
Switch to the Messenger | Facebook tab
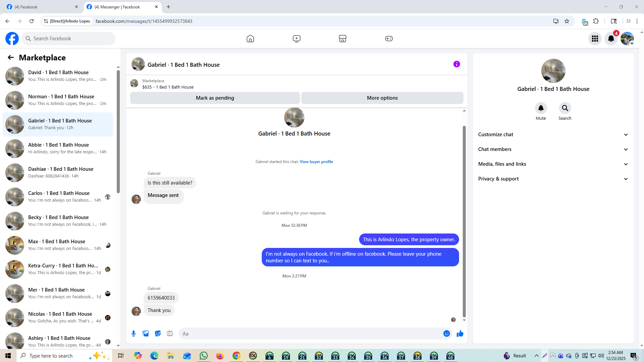click(122, 7)
